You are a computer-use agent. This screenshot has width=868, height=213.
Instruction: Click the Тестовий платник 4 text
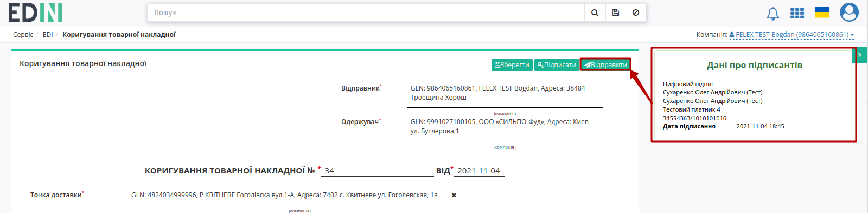pos(692,109)
